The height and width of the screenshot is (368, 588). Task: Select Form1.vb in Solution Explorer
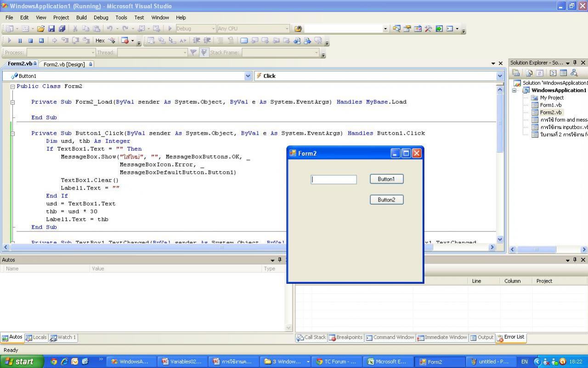(x=550, y=105)
